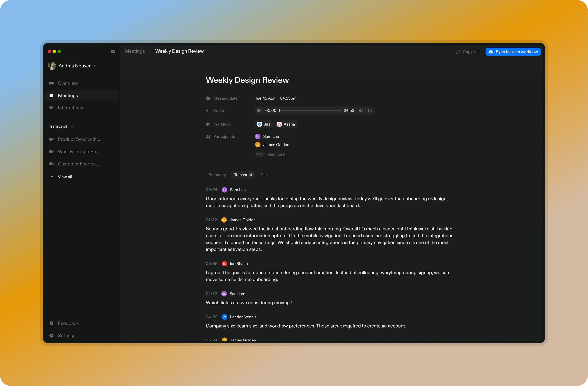588x386 pixels.
Task: Click the Participants people icon
Action: tap(208, 137)
